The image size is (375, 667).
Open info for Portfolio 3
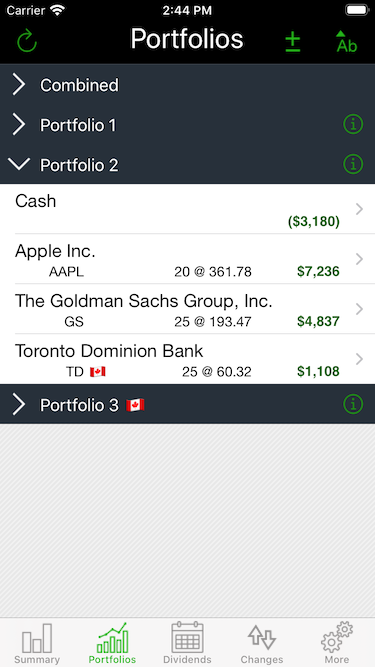353,404
